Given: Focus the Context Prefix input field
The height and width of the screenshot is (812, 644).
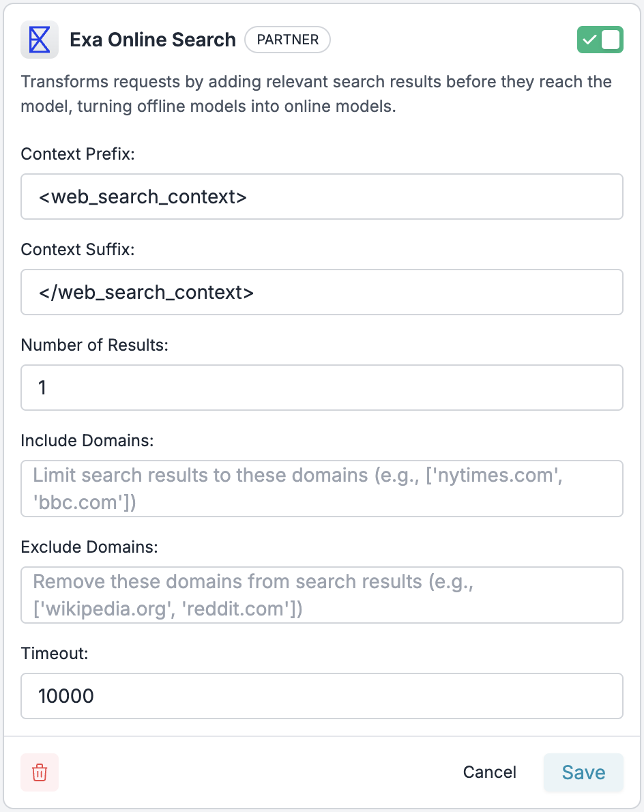Looking at the screenshot, I should point(321,197).
